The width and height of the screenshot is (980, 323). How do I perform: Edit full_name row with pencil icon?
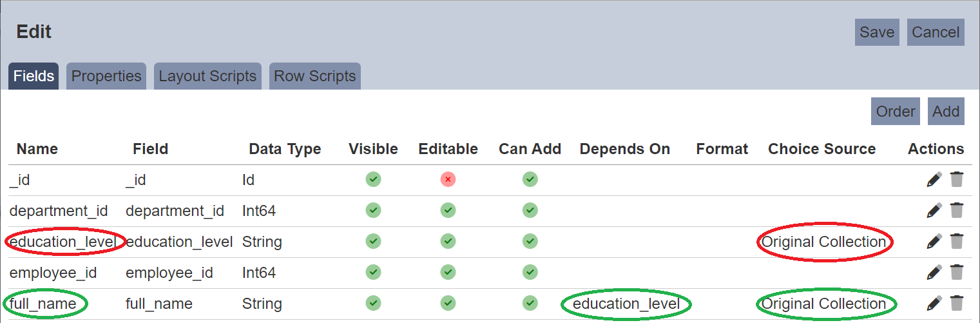[934, 304]
